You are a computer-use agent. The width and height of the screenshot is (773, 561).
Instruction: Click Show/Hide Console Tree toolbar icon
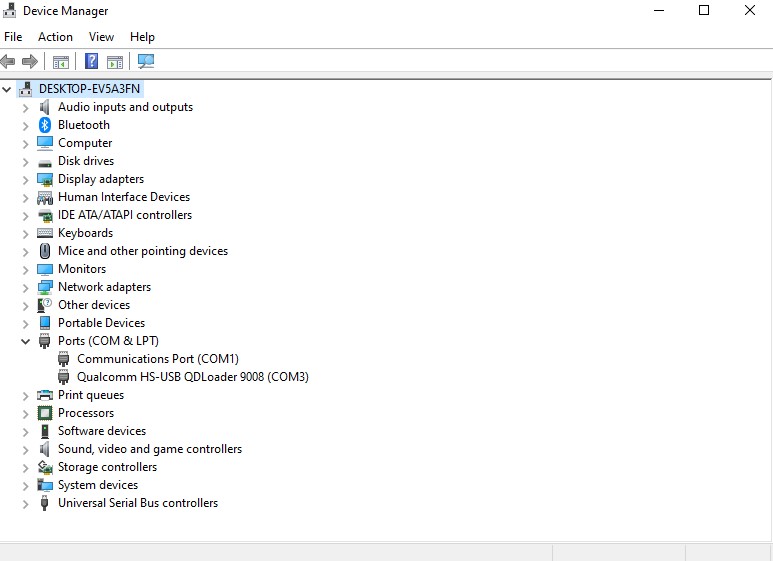point(61,62)
